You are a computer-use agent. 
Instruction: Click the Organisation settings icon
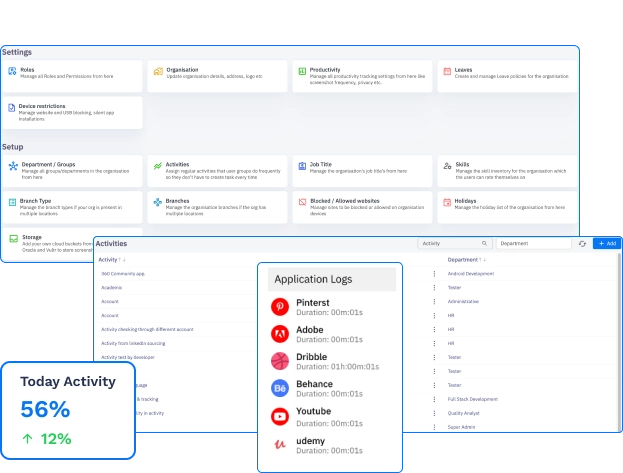coord(157,71)
